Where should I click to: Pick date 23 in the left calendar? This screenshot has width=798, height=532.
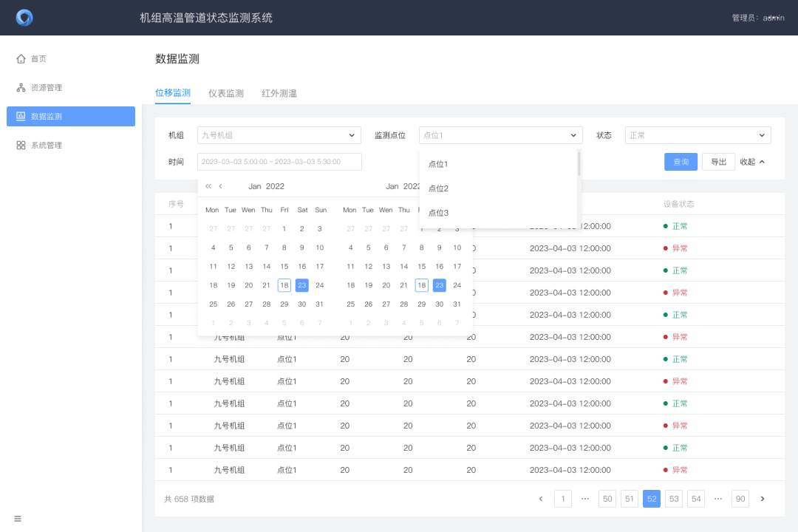click(x=301, y=284)
